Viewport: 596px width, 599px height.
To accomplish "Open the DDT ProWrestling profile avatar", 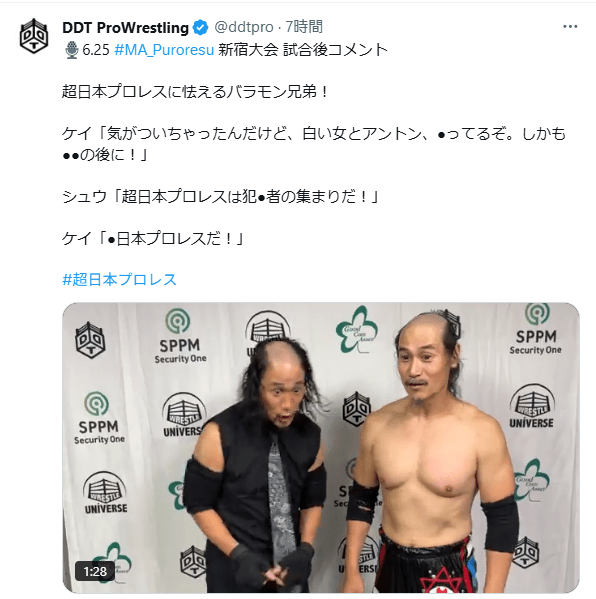I will [34, 36].
